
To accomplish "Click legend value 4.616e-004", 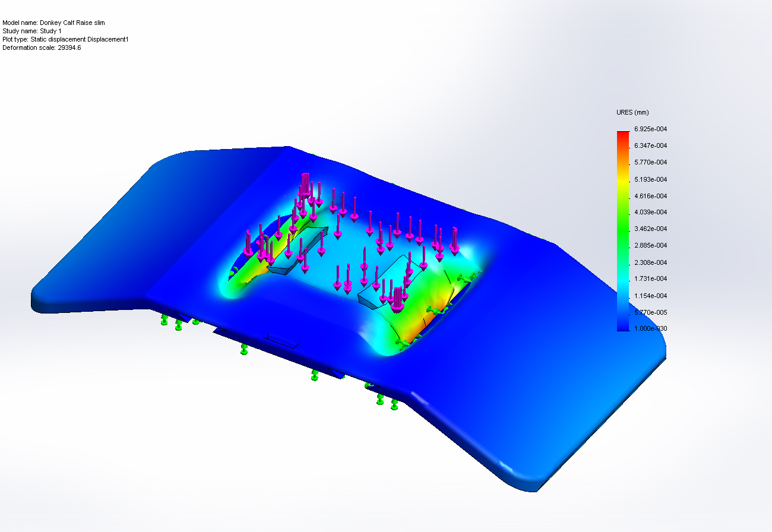I will (x=650, y=195).
